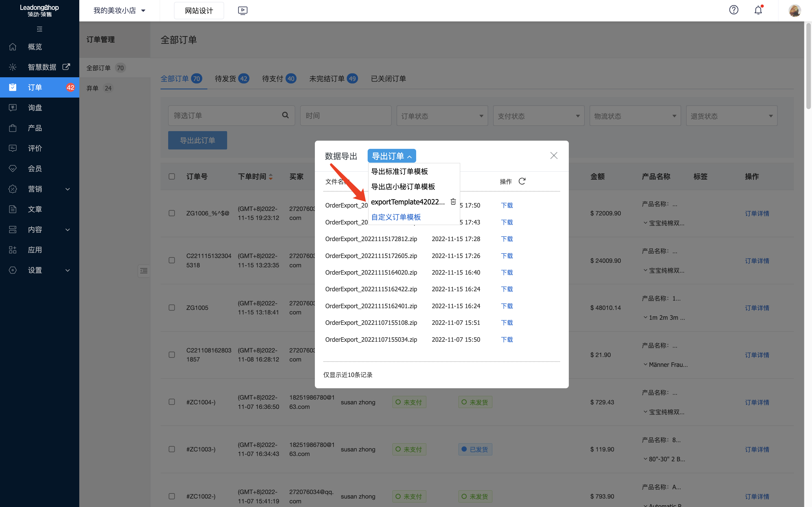Open the user avatar in top right

click(x=795, y=10)
